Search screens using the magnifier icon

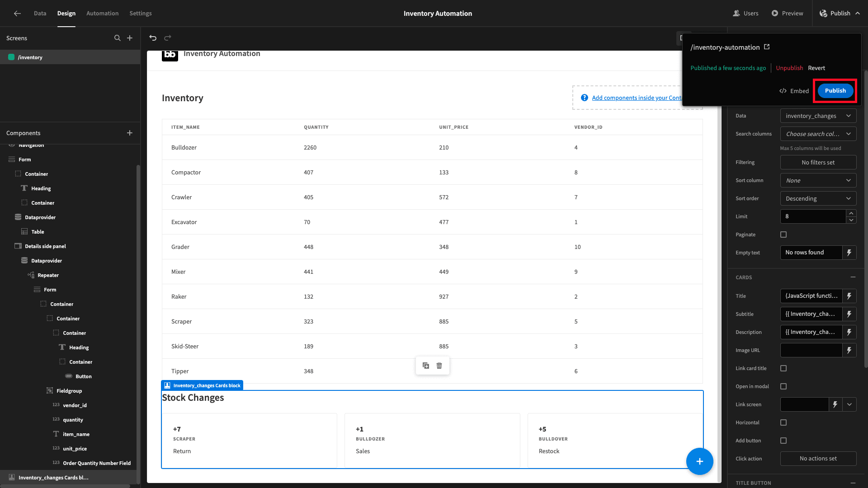[x=118, y=38]
